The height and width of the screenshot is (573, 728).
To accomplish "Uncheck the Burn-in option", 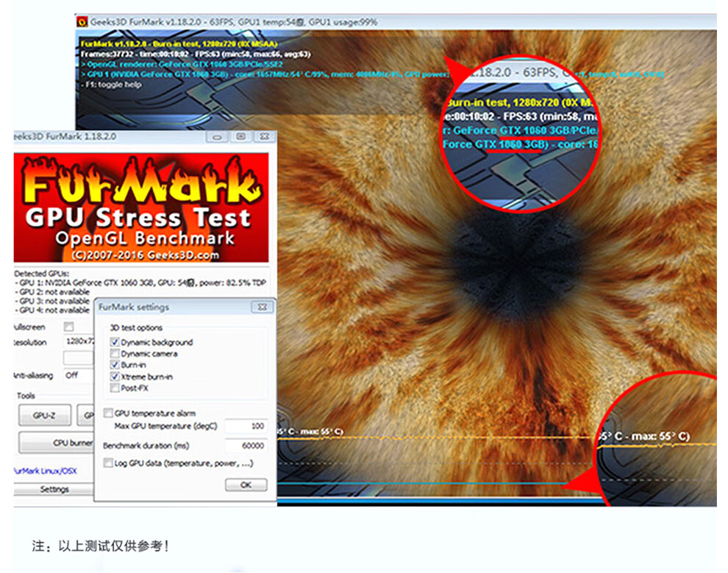I will pos(115,365).
